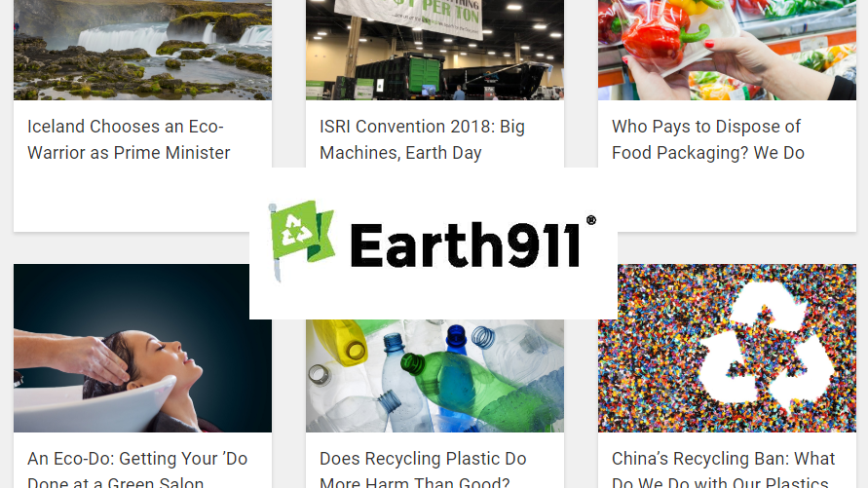This screenshot has width=868, height=488.
Task: Open the plastic bottles article image
Action: pos(435,376)
